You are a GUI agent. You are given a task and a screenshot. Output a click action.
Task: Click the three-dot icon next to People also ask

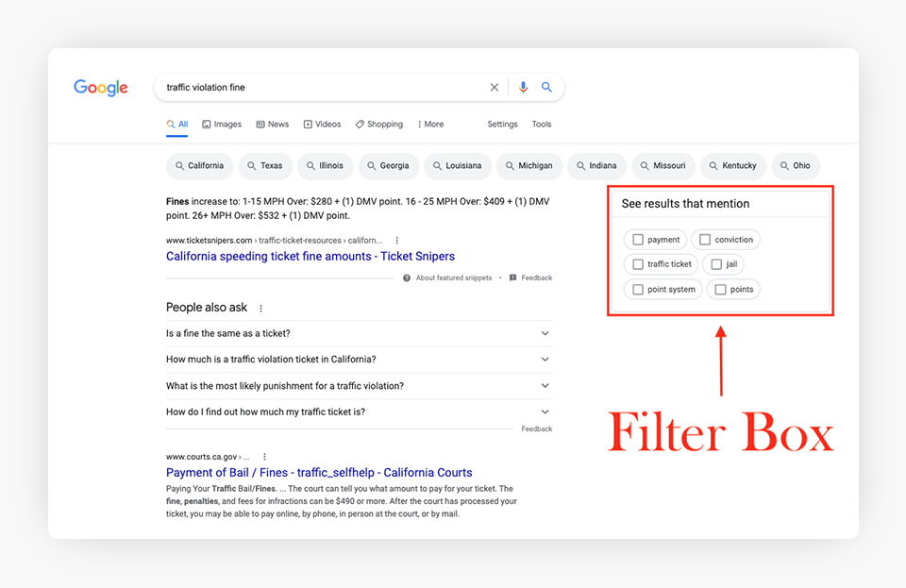pos(261,309)
